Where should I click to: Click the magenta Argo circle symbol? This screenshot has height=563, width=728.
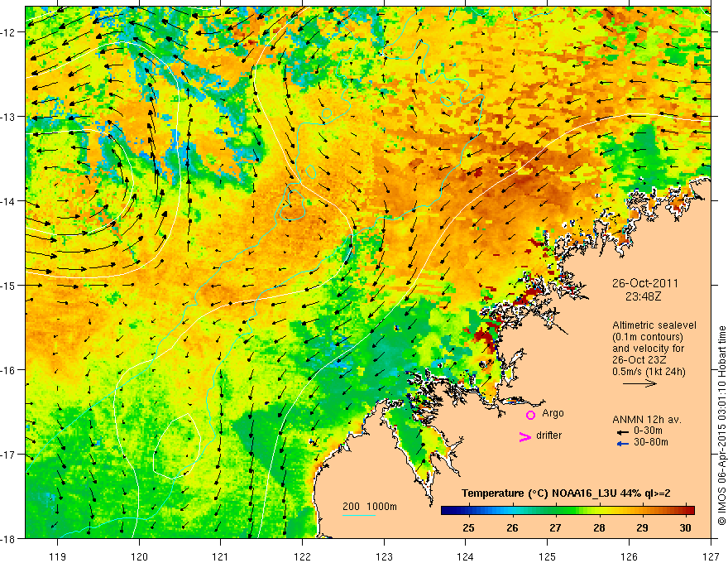[x=530, y=415]
